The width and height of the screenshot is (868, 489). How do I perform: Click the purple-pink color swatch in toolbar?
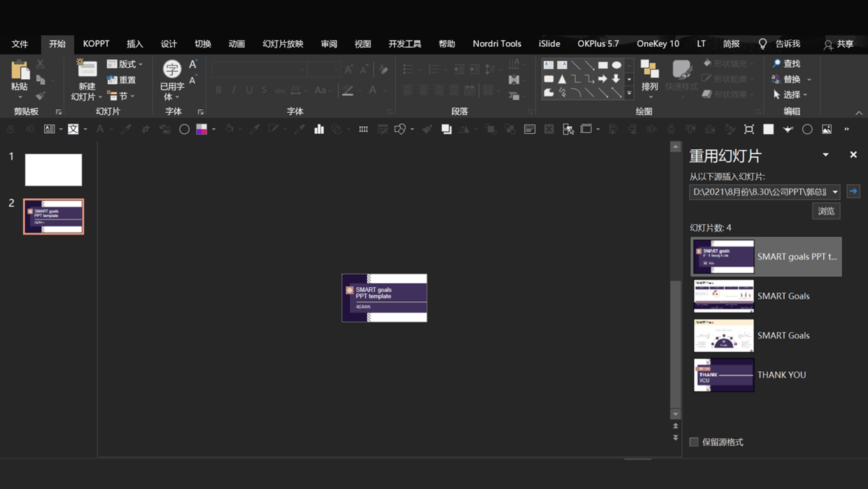click(x=202, y=129)
